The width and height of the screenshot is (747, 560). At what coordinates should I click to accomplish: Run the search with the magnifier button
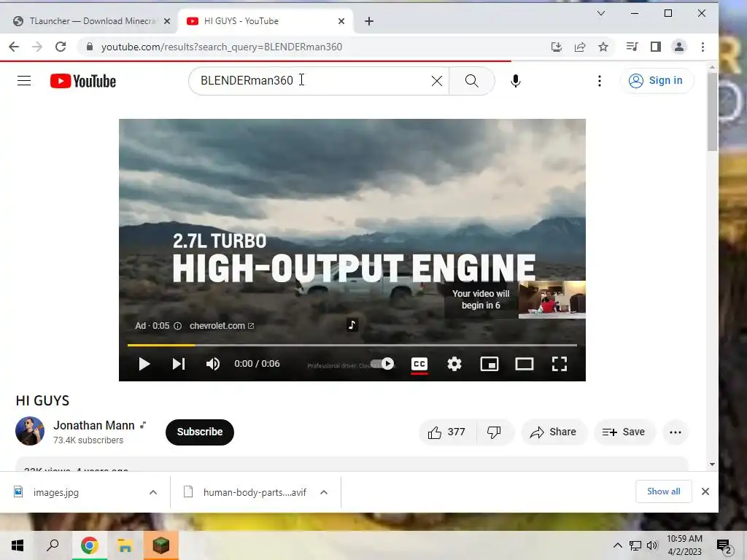(x=472, y=81)
